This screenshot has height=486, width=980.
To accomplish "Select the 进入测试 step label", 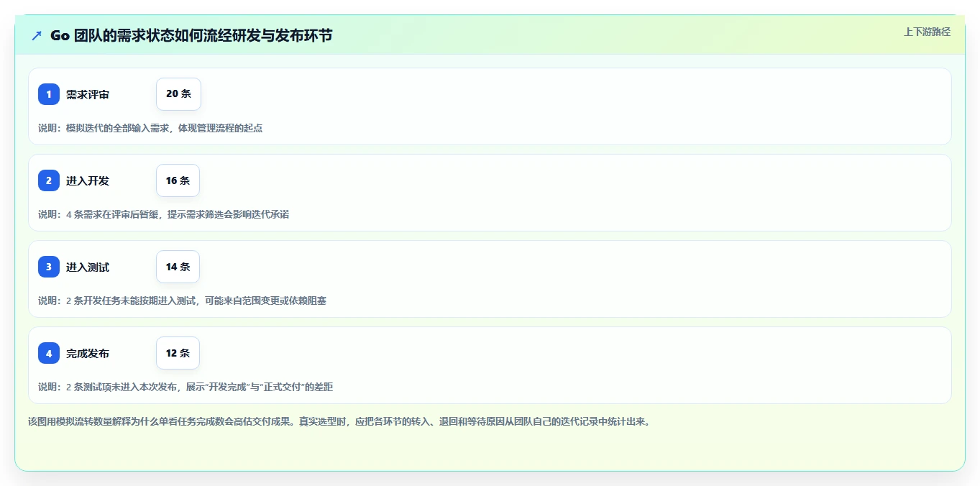I will click(88, 267).
